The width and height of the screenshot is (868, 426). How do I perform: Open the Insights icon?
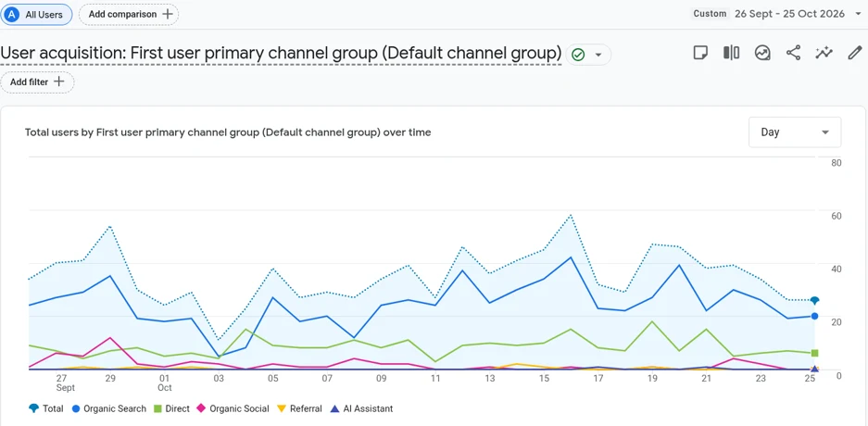tap(762, 53)
